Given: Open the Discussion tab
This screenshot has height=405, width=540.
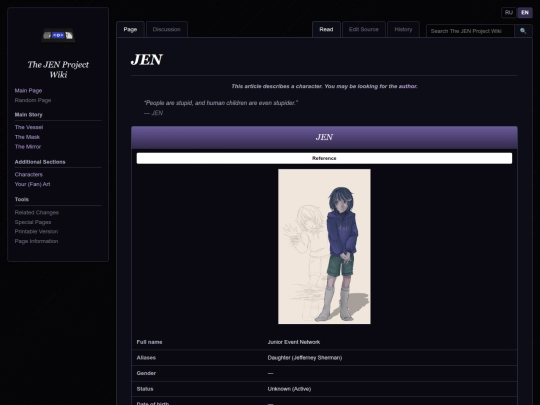Looking at the screenshot, I should click(x=167, y=29).
